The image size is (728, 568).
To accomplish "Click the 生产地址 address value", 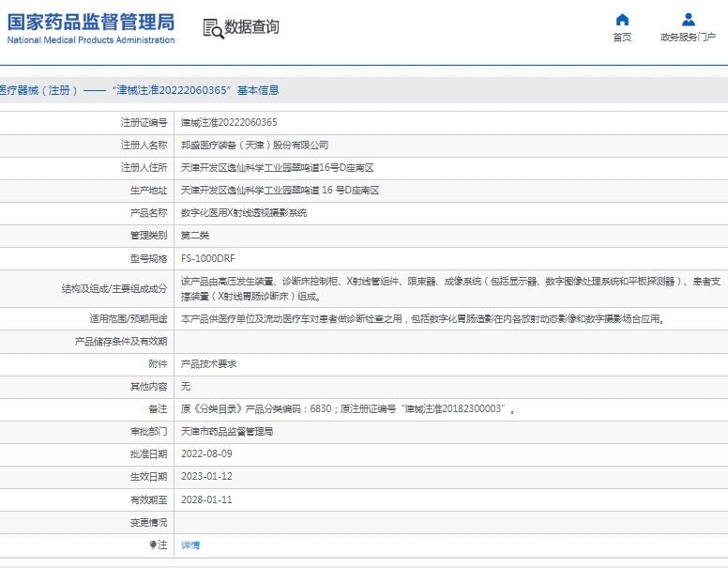I will 280,190.
